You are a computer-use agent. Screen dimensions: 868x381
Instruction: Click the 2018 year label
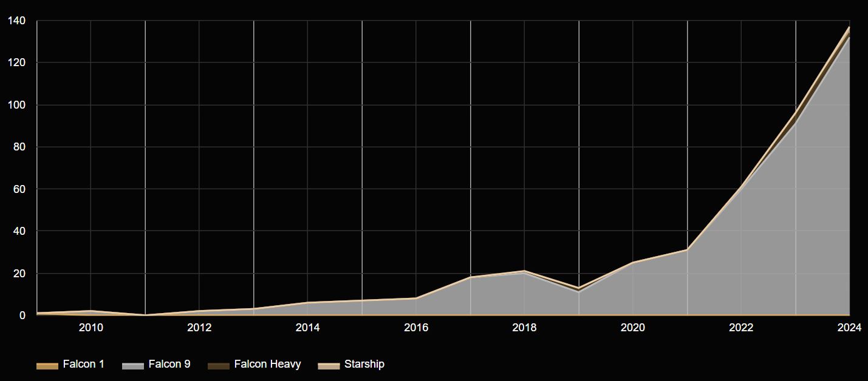coord(524,327)
